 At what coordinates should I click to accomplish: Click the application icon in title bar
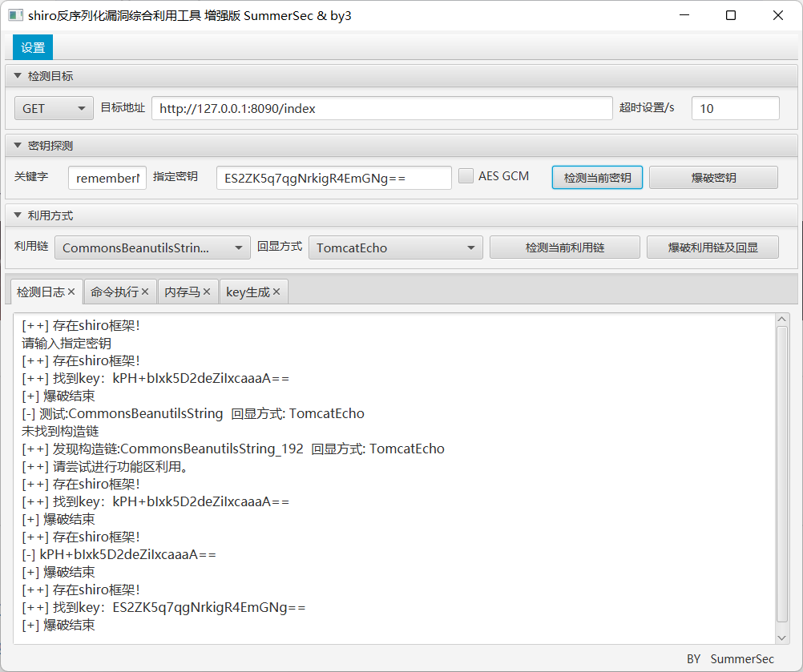tap(15, 15)
